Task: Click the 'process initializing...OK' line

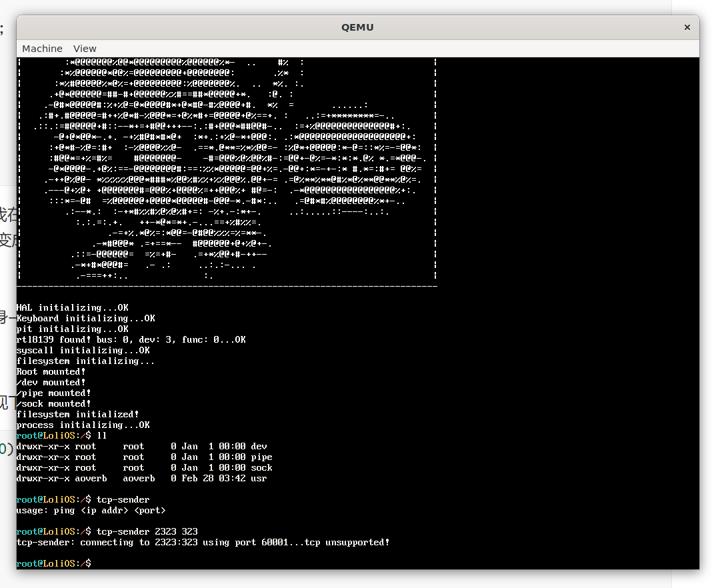Action: pos(83,425)
